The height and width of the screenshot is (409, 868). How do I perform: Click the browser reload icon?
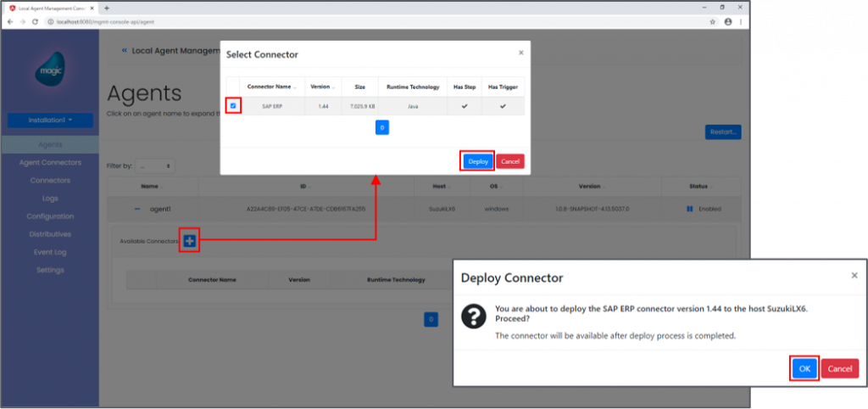[x=35, y=21]
